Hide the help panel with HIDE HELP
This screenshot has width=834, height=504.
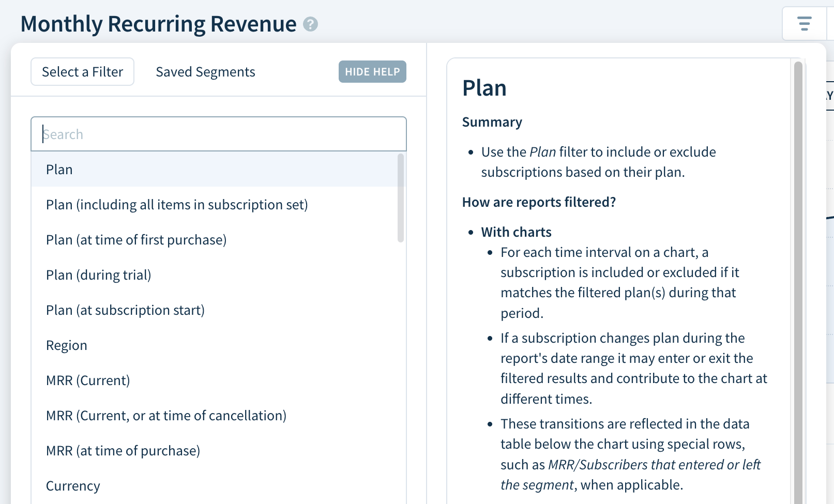click(x=372, y=71)
